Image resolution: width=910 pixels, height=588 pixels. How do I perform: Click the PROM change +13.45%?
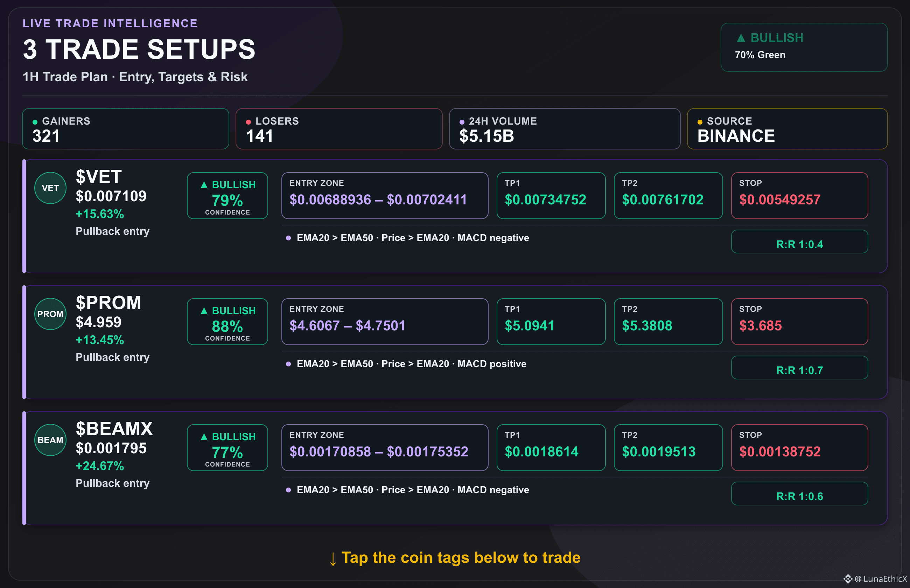click(100, 340)
